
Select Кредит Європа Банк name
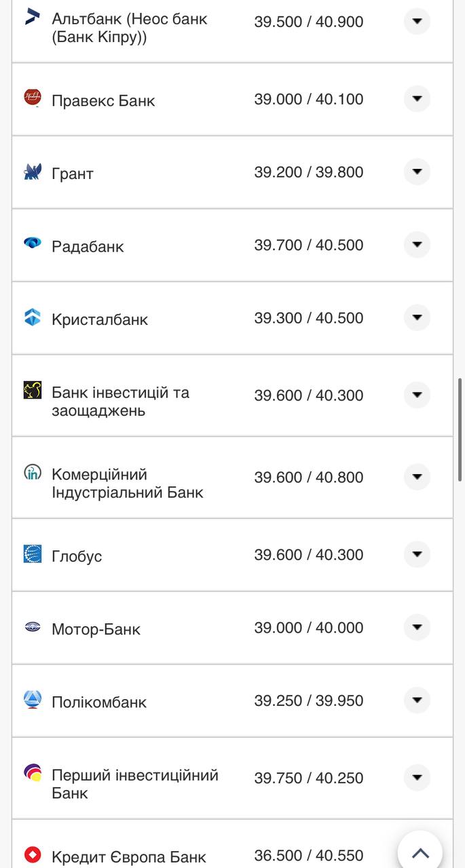click(x=128, y=857)
